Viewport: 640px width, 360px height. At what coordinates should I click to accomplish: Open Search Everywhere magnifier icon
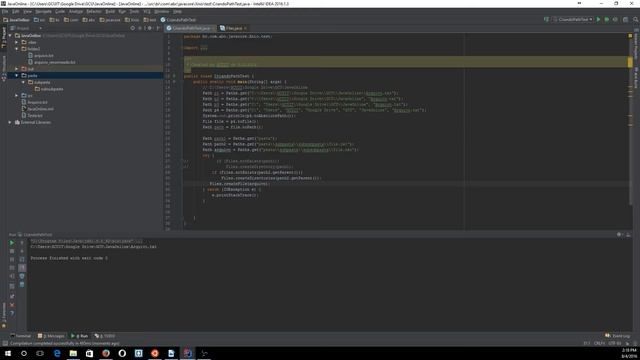636,19
